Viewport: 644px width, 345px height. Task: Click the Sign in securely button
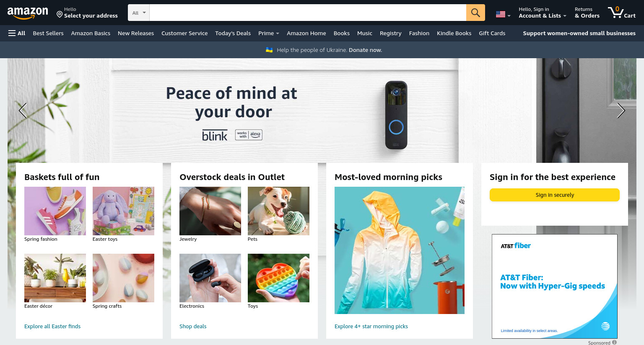554,195
